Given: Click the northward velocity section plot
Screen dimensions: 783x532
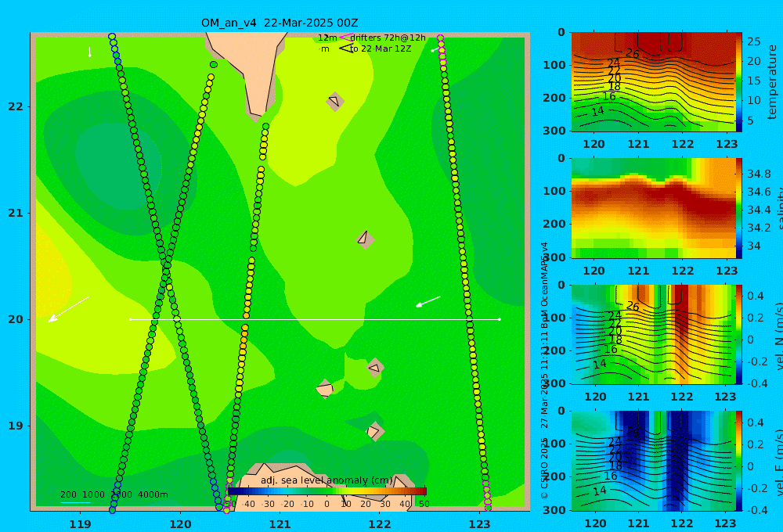Looking at the screenshot, I should pyautogui.click(x=653, y=334).
